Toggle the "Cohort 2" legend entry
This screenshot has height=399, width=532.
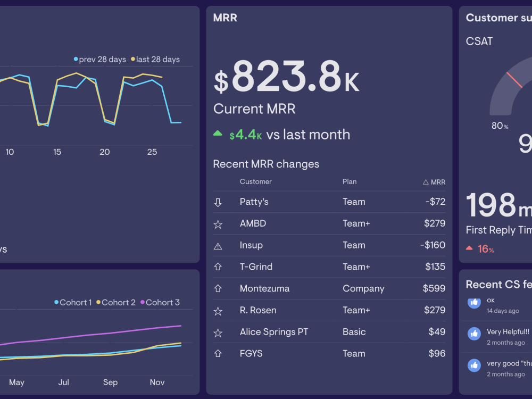[117, 302]
